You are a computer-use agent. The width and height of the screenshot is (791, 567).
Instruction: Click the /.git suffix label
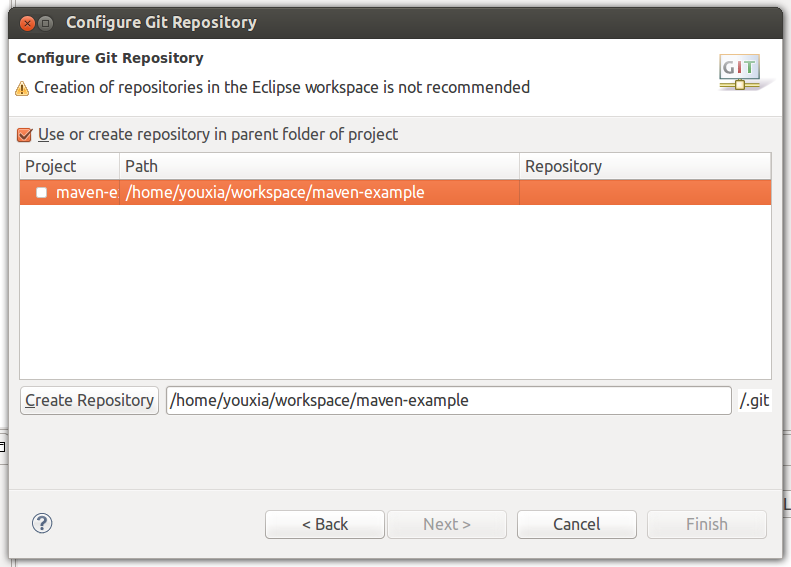[x=754, y=401]
